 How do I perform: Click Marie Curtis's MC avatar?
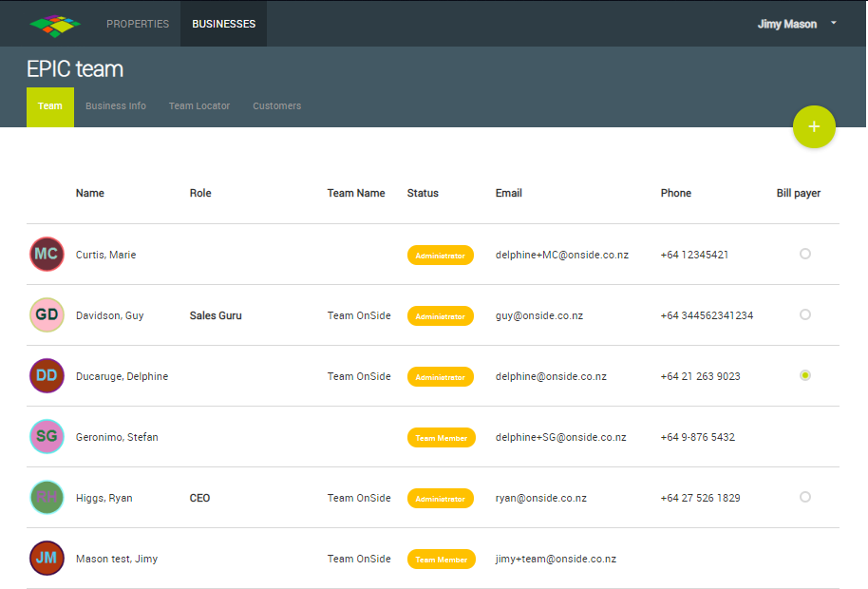(x=47, y=255)
